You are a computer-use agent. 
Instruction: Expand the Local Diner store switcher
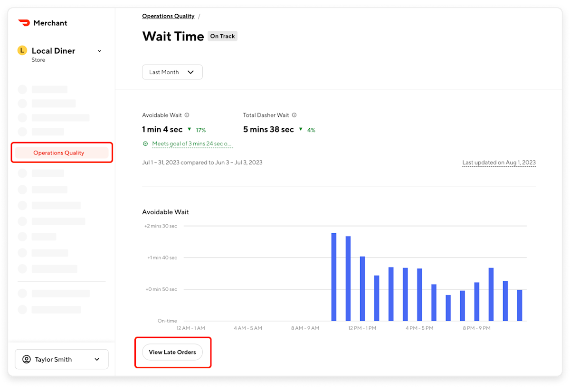pos(99,50)
